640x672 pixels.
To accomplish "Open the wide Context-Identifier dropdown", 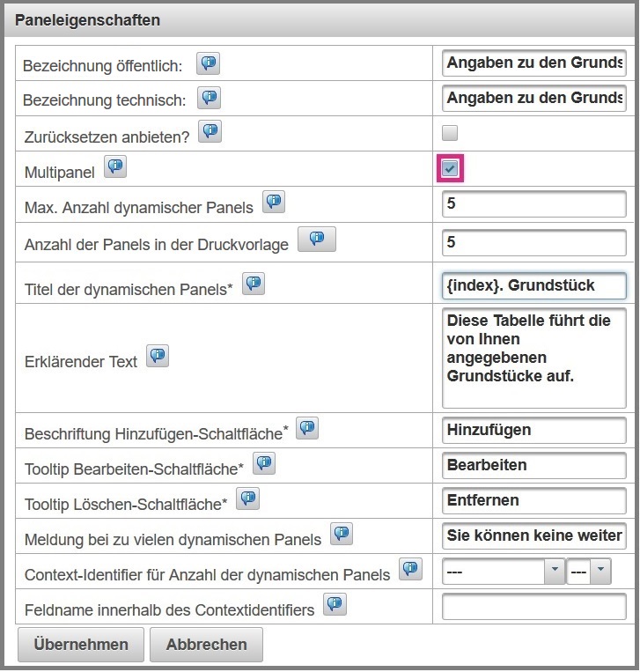I will 503,572.
